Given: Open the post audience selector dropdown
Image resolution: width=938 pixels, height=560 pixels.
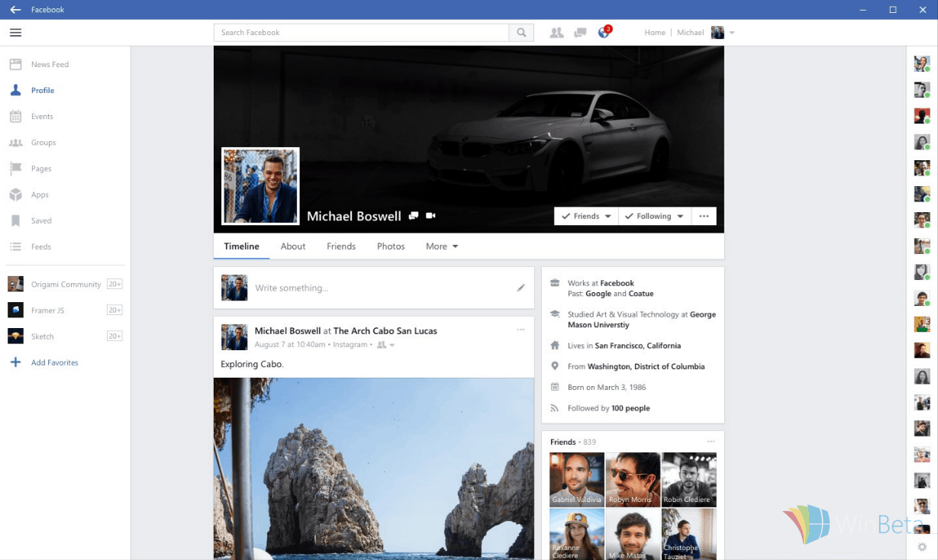Looking at the screenshot, I should (x=386, y=345).
